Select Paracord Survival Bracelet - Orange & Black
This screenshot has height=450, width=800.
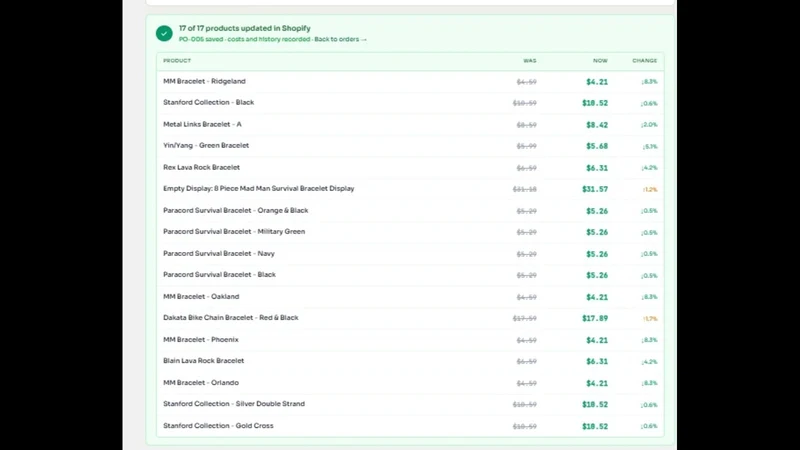point(235,210)
